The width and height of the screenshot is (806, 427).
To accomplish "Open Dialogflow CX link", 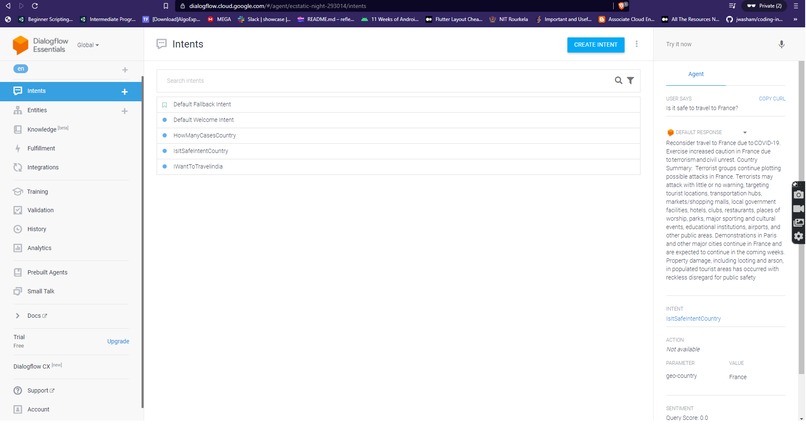I will pyautogui.click(x=38, y=366).
